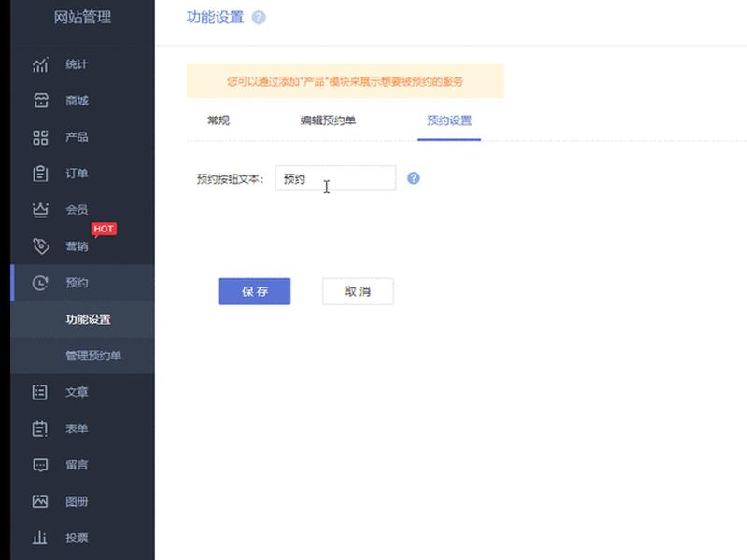747x560 pixels.
Task: Click the red HOT badge
Action: pyautogui.click(x=104, y=230)
